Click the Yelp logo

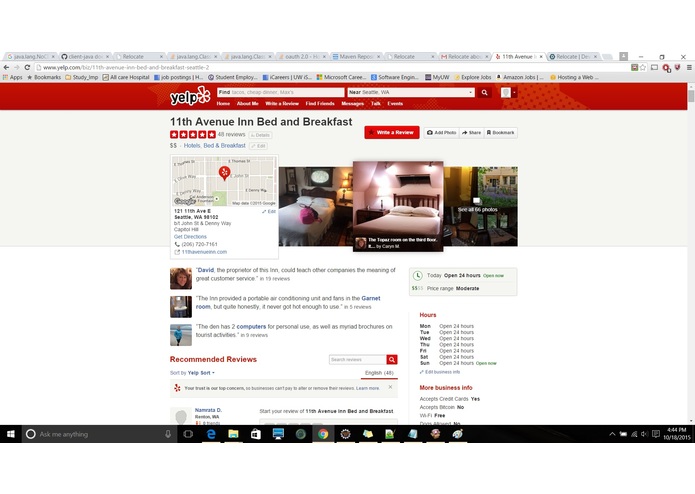tap(190, 95)
